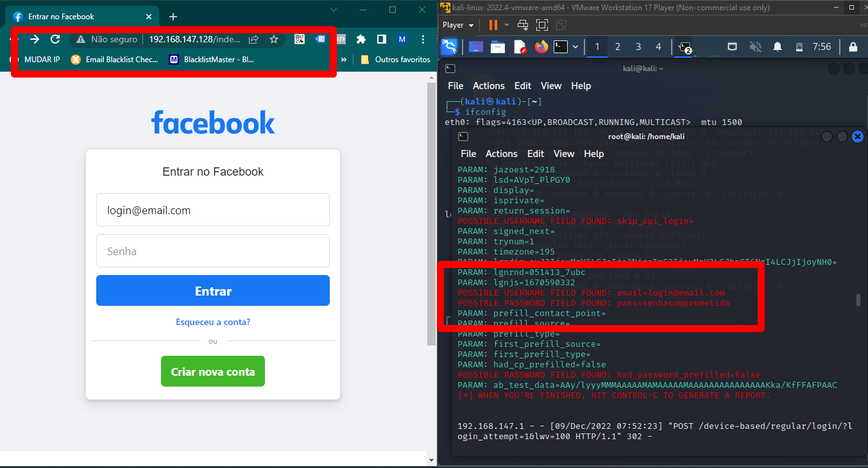
Task: Click the Kali dragon application menu icon
Action: click(x=449, y=47)
